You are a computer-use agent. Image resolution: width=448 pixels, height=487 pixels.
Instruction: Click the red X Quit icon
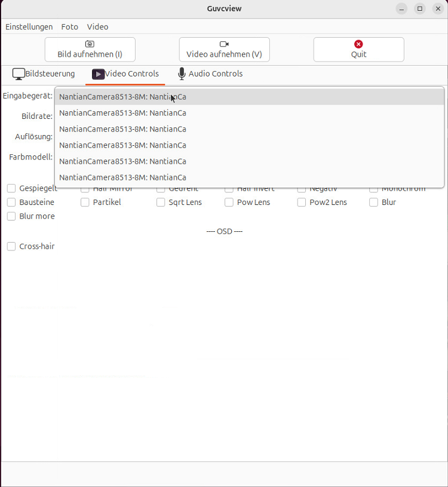[x=358, y=44]
